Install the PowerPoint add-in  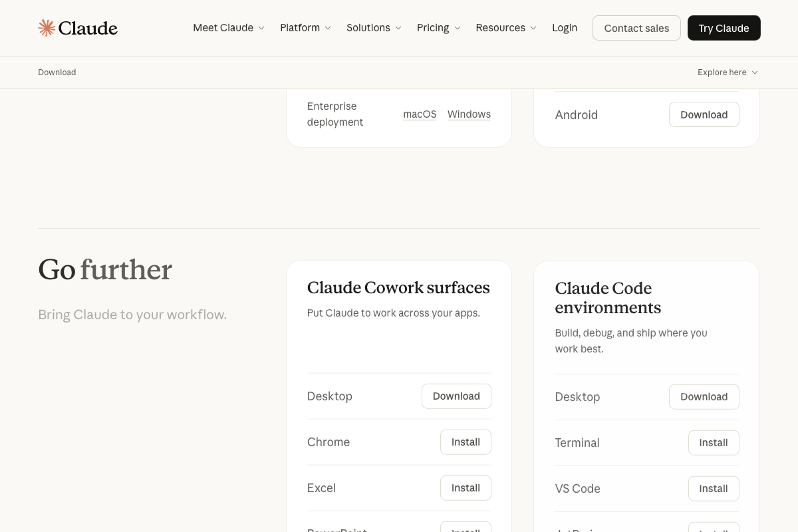(x=465, y=529)
